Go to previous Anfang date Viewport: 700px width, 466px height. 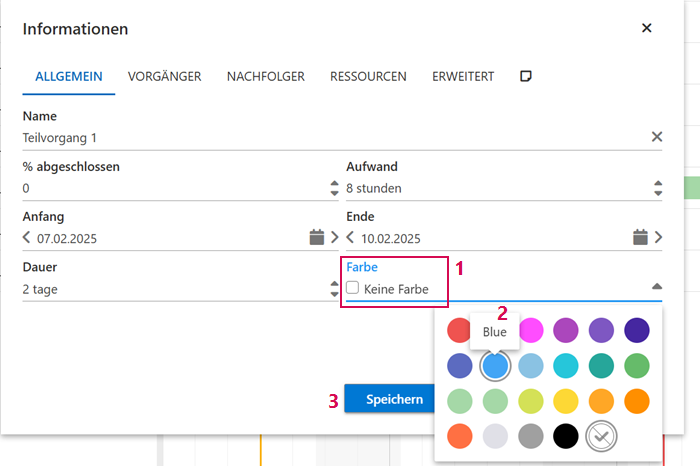pyautogui.click(x=27, y=238)
